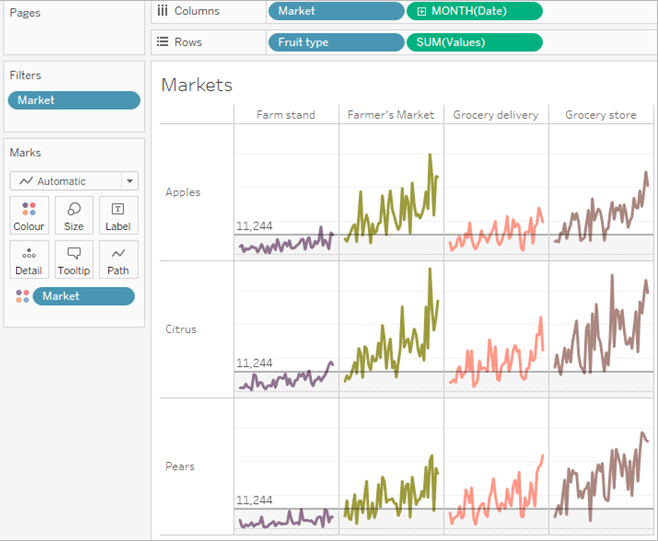
Task: Expand the MONTH(Date) plus icon
Action: click(x=421, y=11)
